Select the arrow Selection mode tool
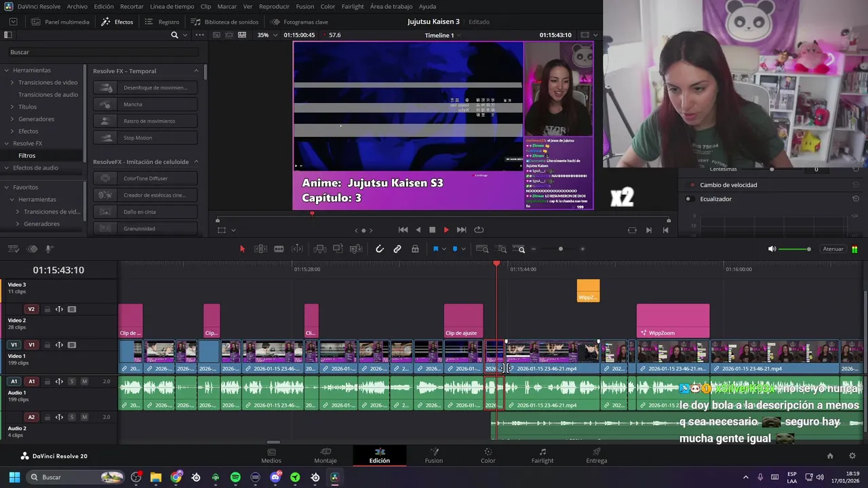Screen dimensions: 868x488 pyautogui.click(x=242, y=249)
